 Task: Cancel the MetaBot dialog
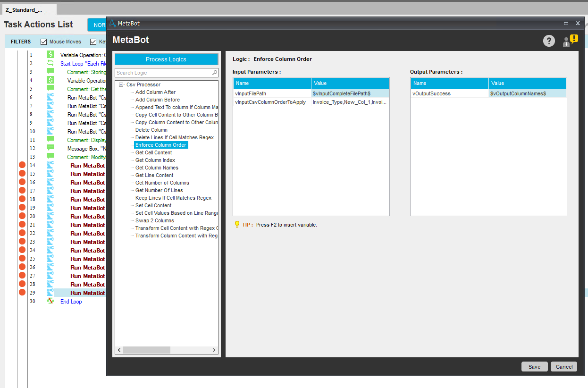coord(564,367)
